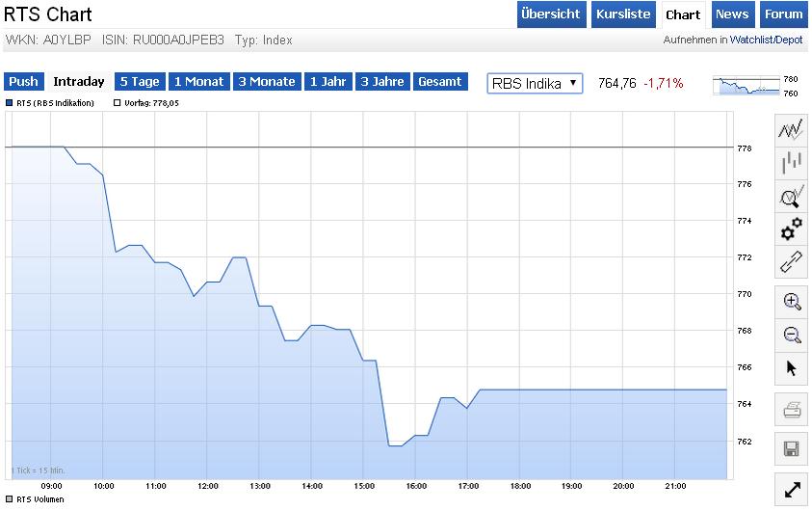Select the 3 Monate time range

click(x=267, y=82)
